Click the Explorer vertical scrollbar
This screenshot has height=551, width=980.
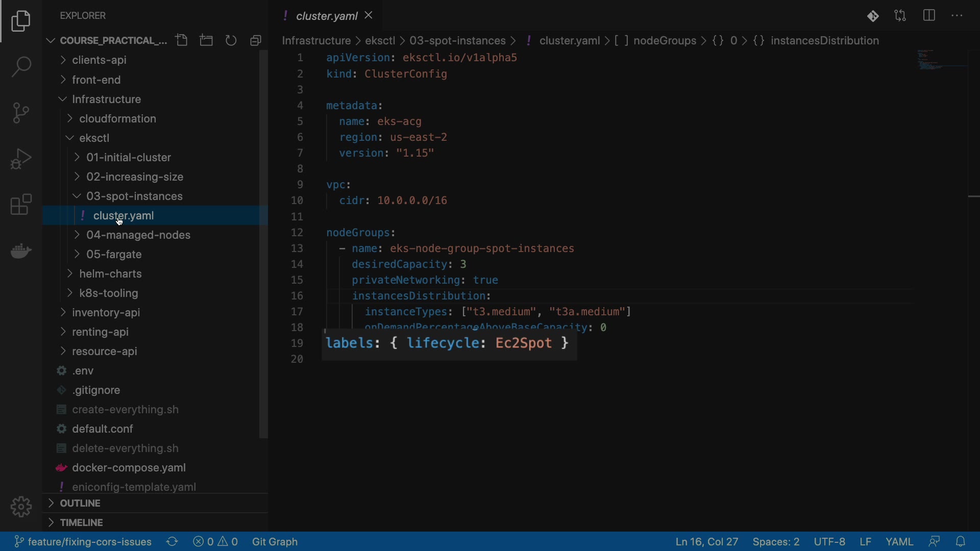click(263, 245)
